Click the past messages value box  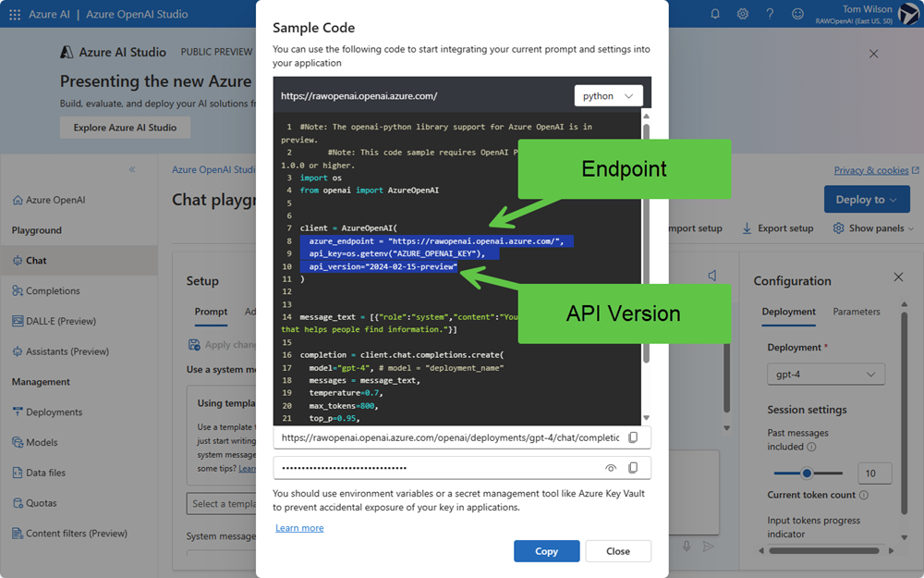[874, 473]
